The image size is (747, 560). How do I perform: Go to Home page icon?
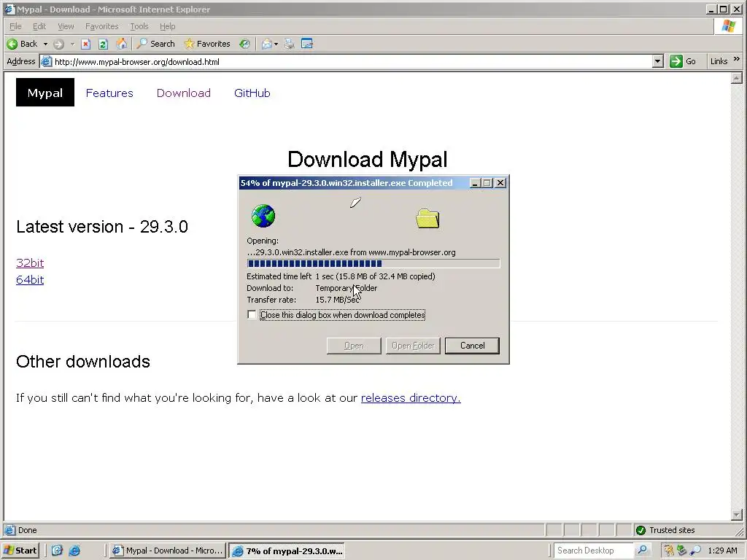tap(122, 44)
